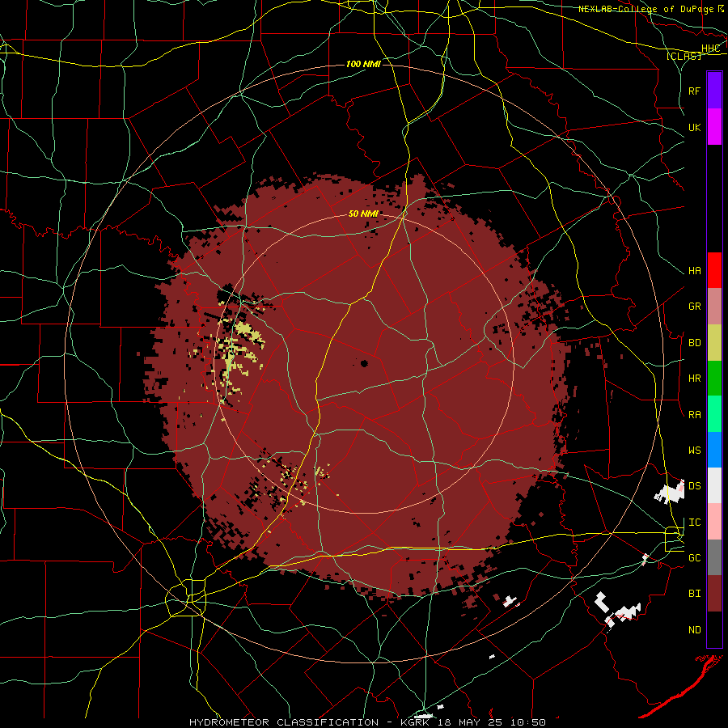Select the light pink IC legend swatch
The width and height of the screenshot is (728, 728).
tap(714, 522)
